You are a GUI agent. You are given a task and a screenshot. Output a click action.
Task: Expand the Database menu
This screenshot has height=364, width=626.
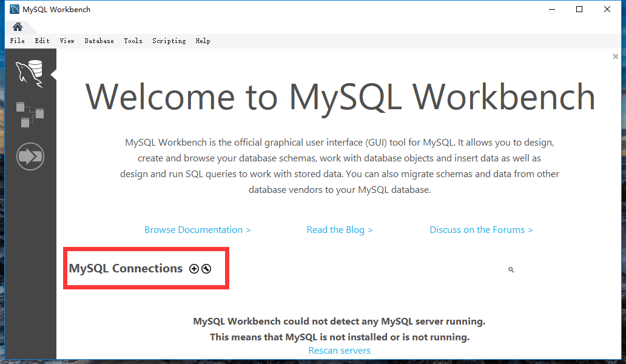99,41
